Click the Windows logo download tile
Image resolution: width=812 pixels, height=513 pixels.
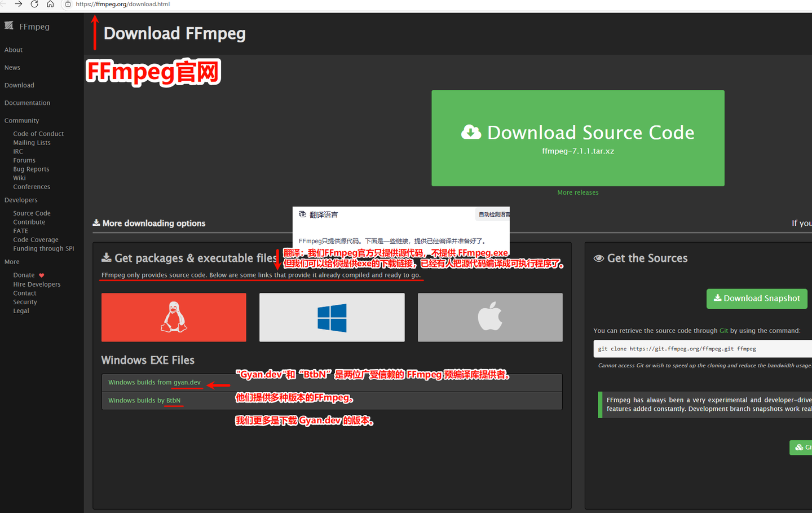(x=332, y=317)
